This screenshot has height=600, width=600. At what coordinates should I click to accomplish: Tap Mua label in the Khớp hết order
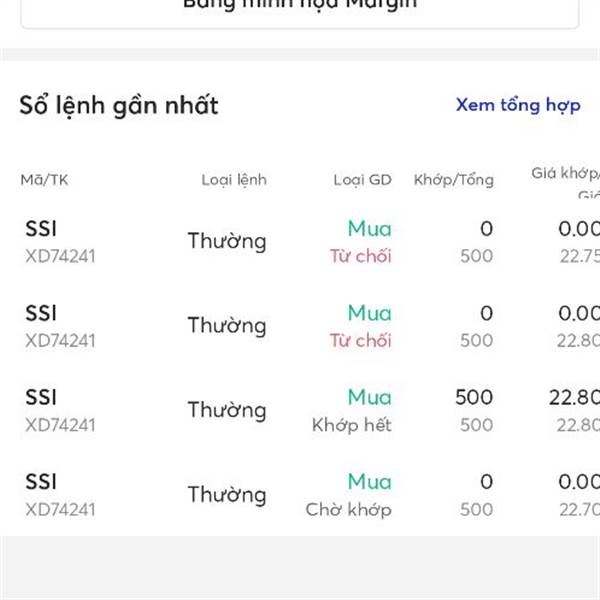(370, 397)
